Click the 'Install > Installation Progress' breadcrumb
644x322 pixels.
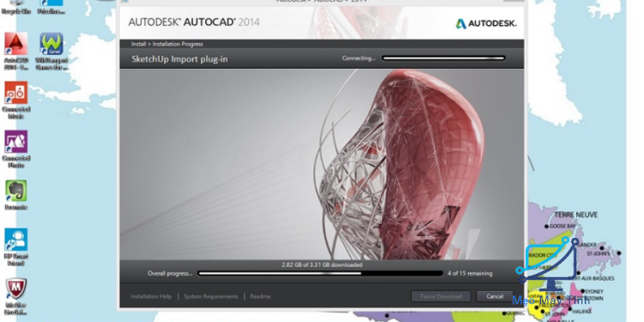(x=167, y=44)
